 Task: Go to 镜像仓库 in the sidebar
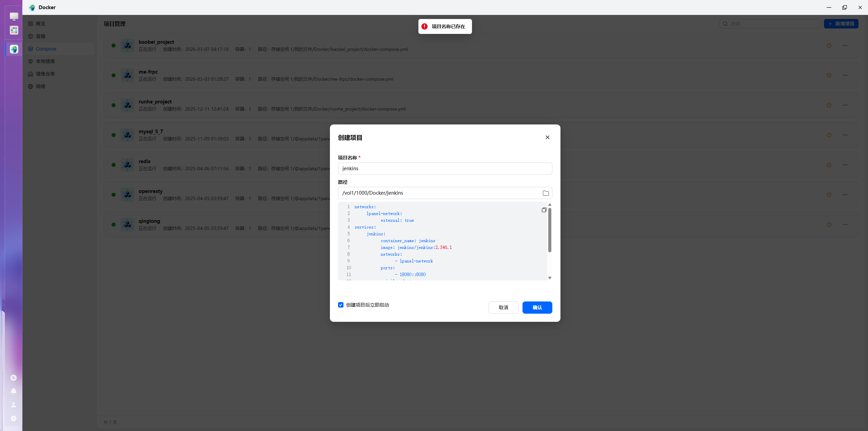click(x=45, y=74)
